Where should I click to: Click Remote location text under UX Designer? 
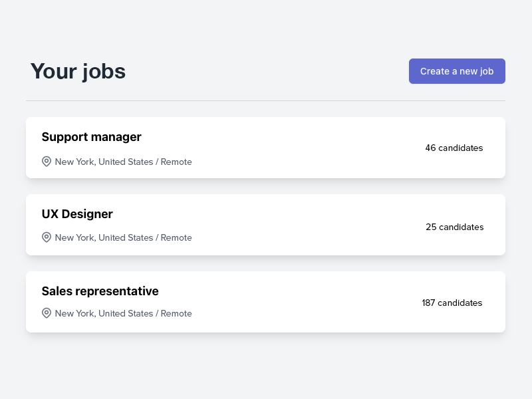[x=176, y=237]
